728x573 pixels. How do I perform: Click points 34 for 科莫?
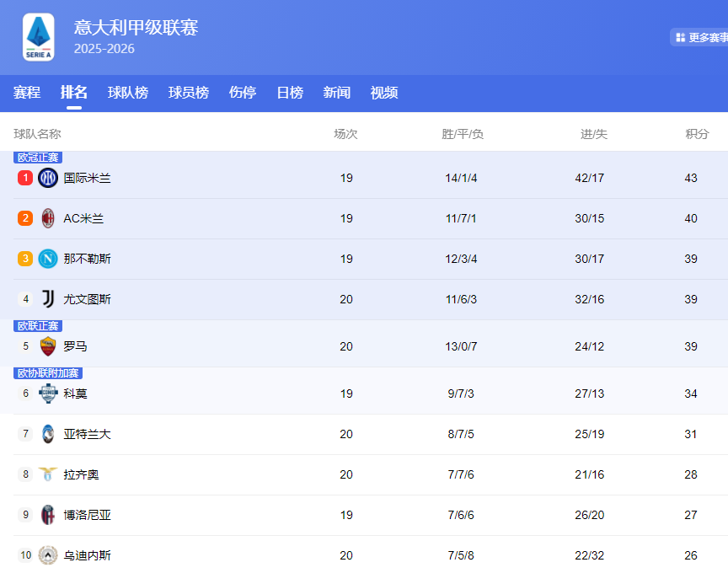[691, 394]
